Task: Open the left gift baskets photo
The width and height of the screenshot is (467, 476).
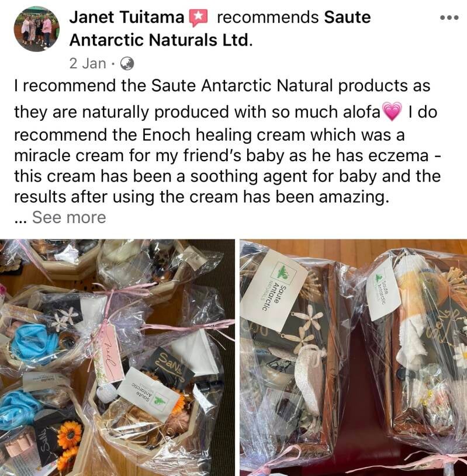Action: (117, 357)
